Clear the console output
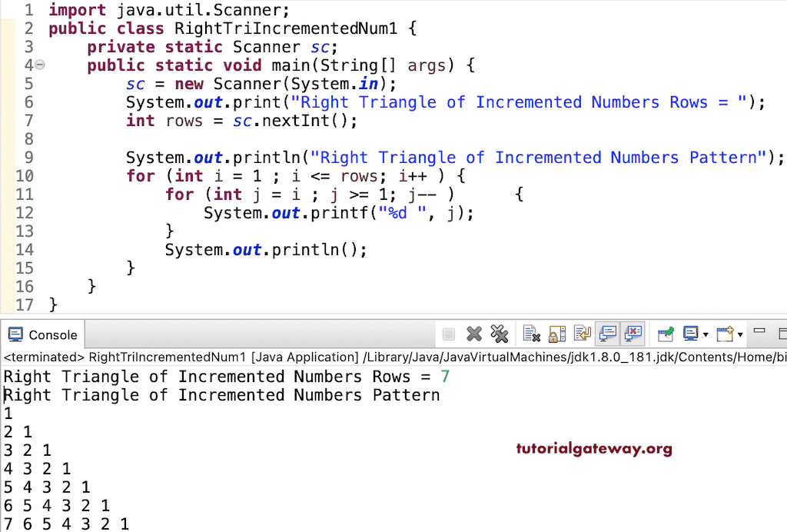 pyautogui.click(x=530, y=334)
